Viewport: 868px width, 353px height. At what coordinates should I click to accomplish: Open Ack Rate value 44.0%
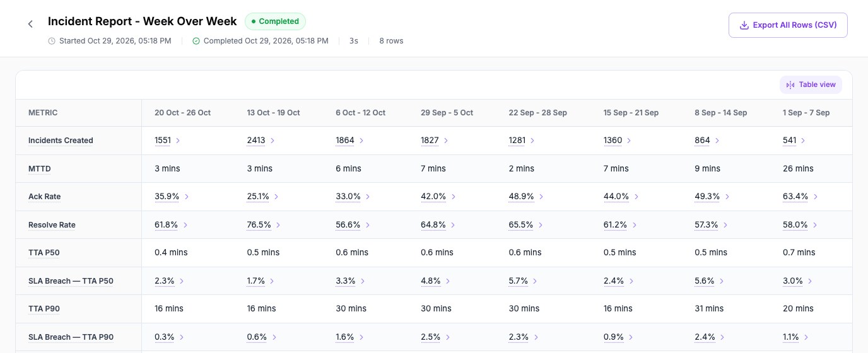point(616,197)
